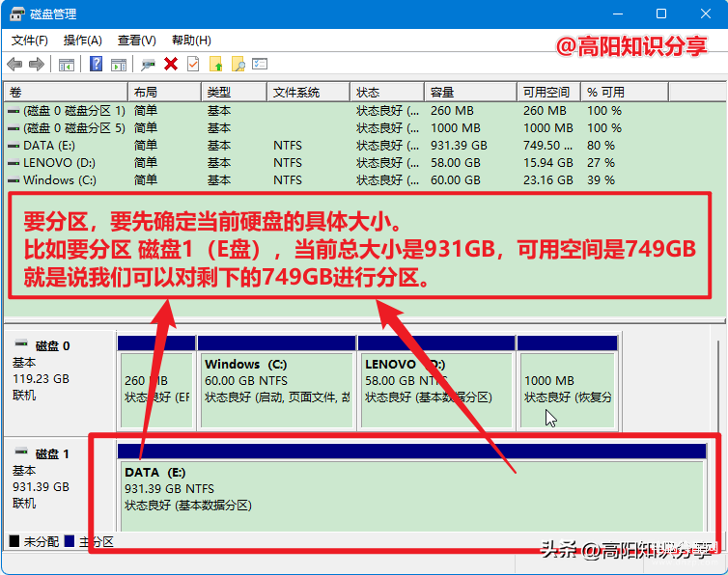Click the 39 % available cell
This screenshot has height=575, width=728.
[601, 180]
